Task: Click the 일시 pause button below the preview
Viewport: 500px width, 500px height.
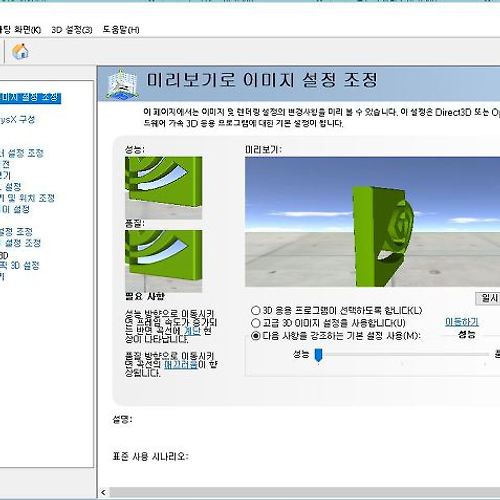Action: coord(489,298)
